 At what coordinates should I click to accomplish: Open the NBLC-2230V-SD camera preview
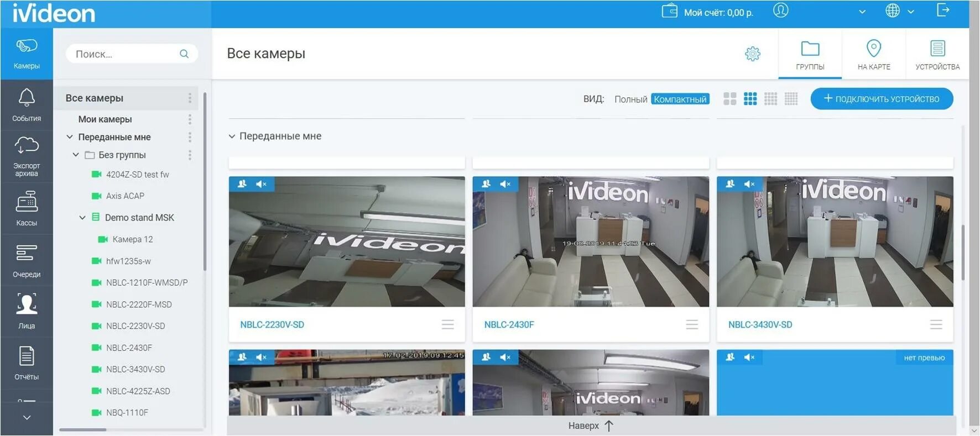point(347,241)
